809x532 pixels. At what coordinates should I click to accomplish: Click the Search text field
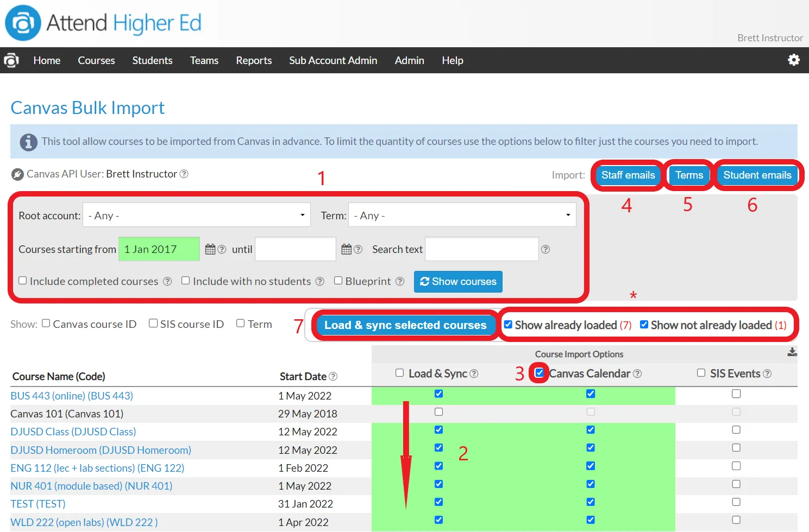click(x=482, y=249)
